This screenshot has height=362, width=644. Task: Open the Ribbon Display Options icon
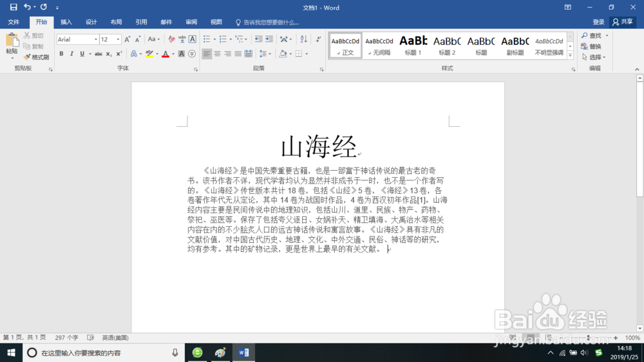coord(567,7)
